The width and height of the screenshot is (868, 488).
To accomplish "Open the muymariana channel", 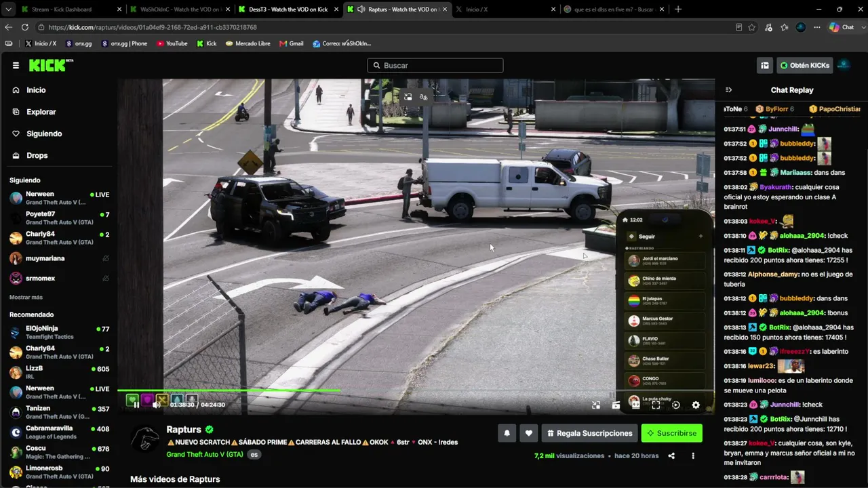I will pyautogui.click(x=59, y=258).
